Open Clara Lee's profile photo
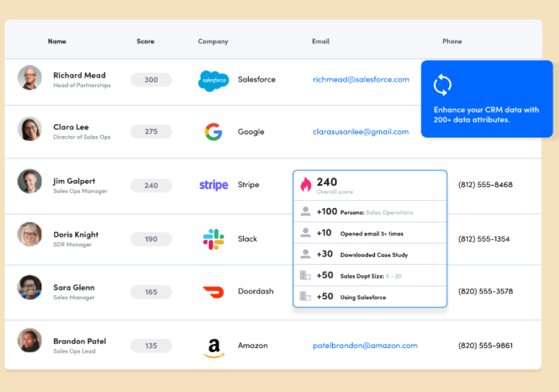 coord(29,129)
